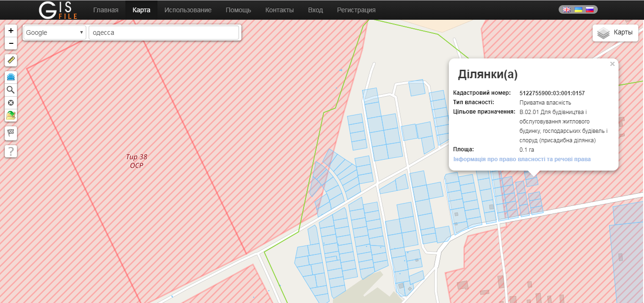Close the Ділянки(а) info popup
Viewport: 644px width, 303px height.
coord(612,64)
